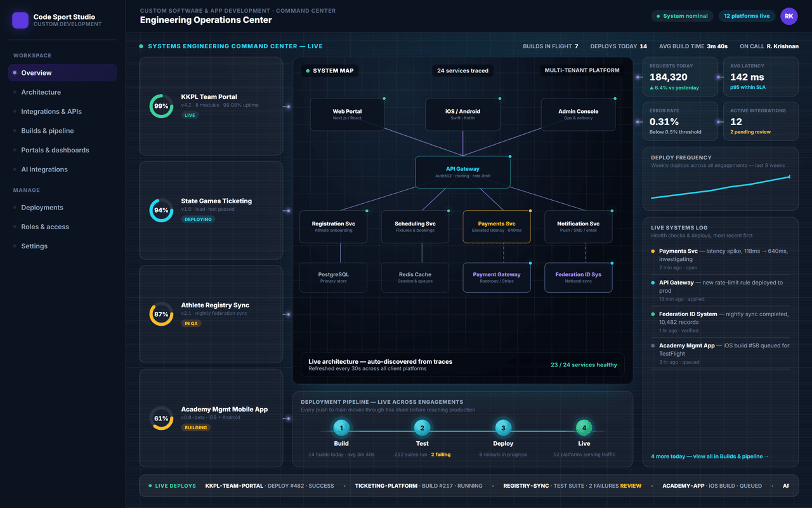
Task: Select pipeline step 2 Test circle
Action: tap(422, 428)
